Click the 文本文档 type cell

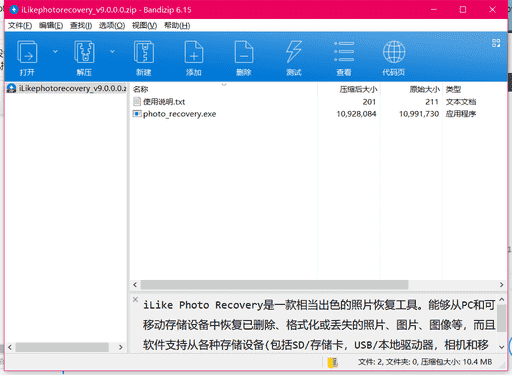(x=461, y=102)
